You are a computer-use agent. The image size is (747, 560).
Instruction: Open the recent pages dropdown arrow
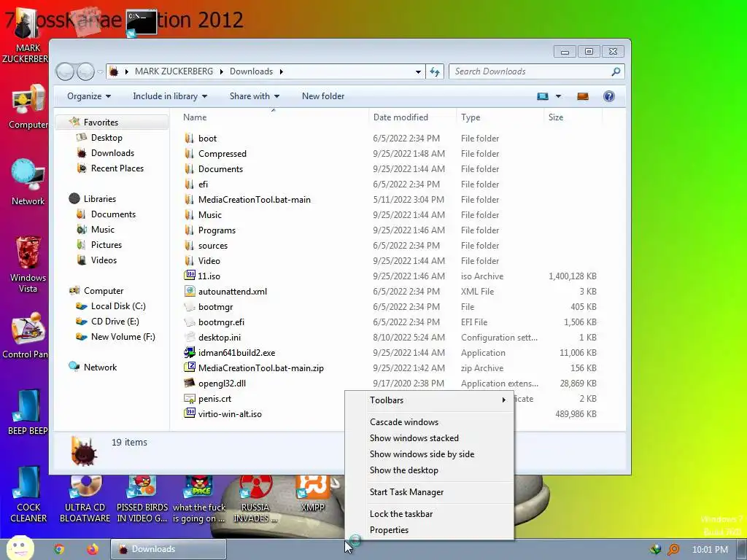point(100,72)
